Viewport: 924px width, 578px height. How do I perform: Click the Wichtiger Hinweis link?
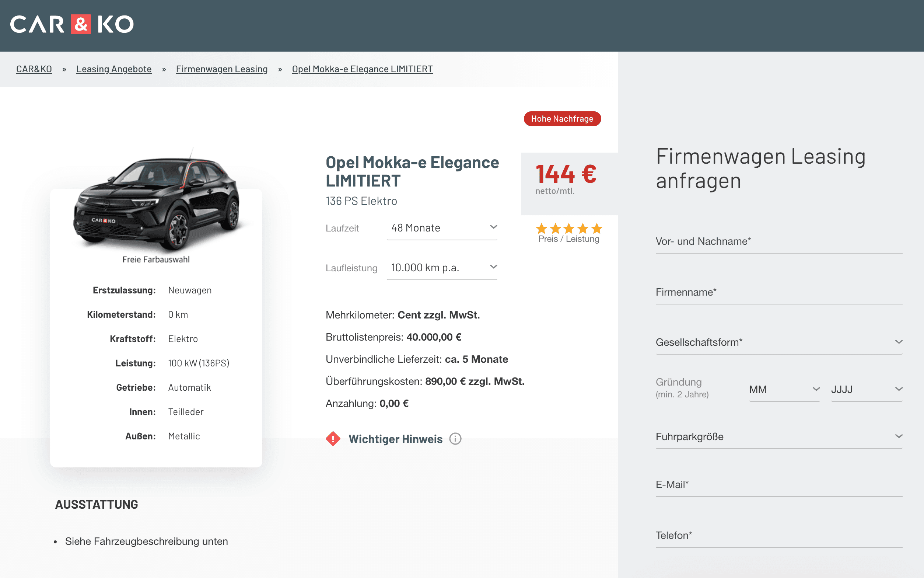[x=395, y=439]
